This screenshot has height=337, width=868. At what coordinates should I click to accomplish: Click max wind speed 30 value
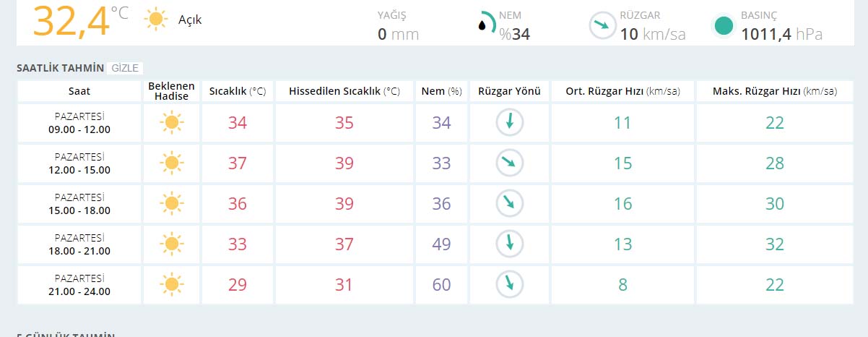point(775,204)
